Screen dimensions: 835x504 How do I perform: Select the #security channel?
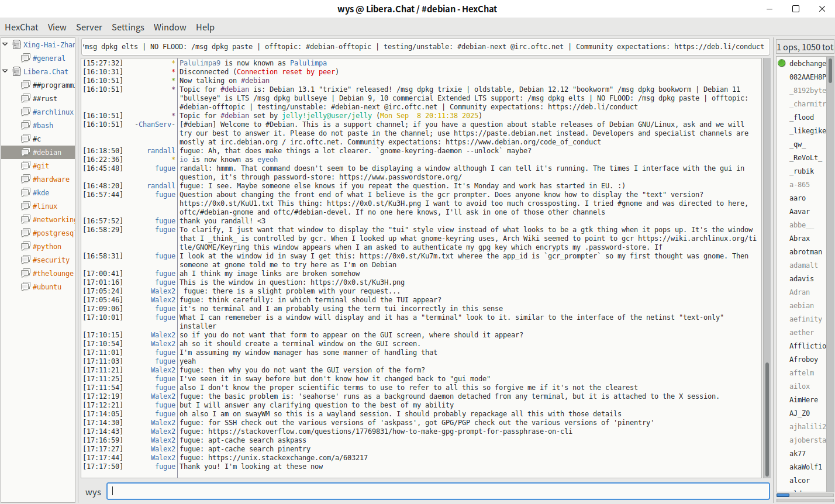pos(51,260)
